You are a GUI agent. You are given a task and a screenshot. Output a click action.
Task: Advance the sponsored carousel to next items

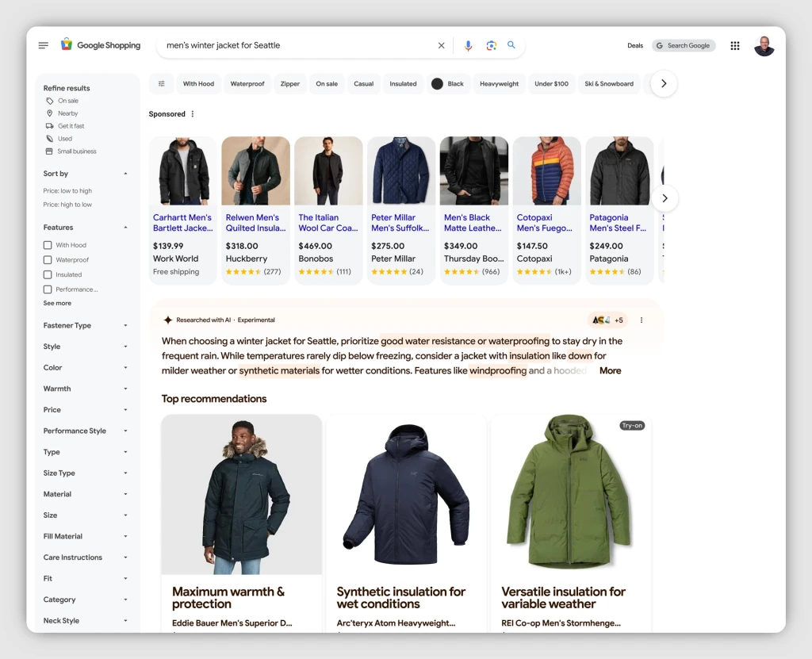665,198
